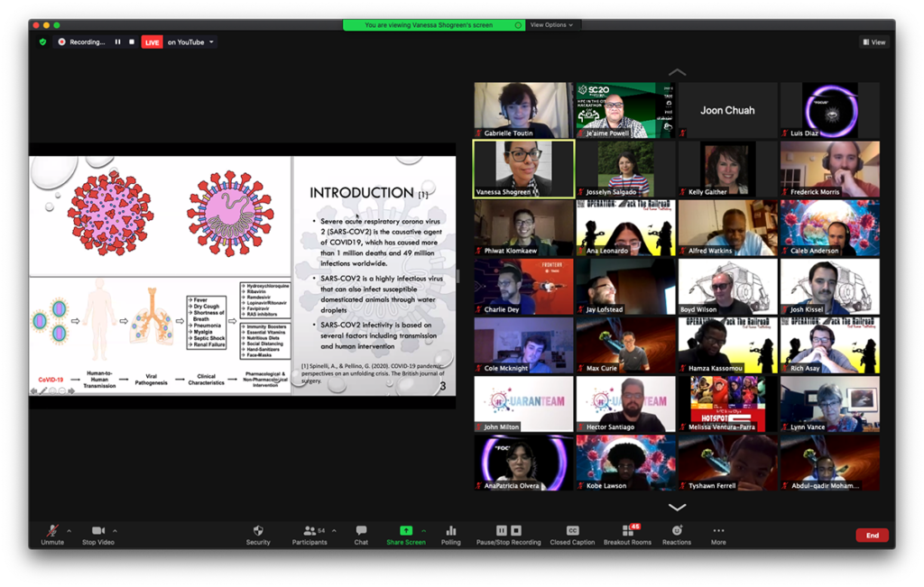Expand the View Options dropdown
This screenshot has width=924, height=587.
pyautogui.click(x=551, y=25)
